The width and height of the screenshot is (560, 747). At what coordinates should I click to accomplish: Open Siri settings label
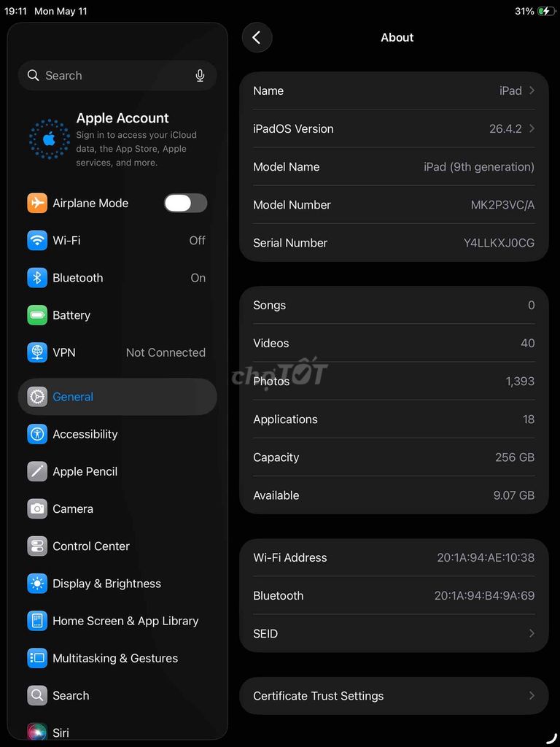pos(61,732)
